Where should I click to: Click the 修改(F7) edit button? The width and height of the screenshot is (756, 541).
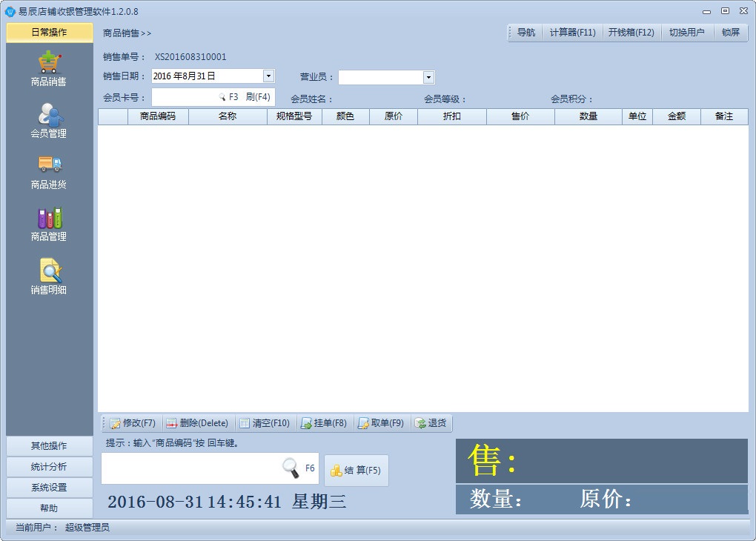point(133,423)
